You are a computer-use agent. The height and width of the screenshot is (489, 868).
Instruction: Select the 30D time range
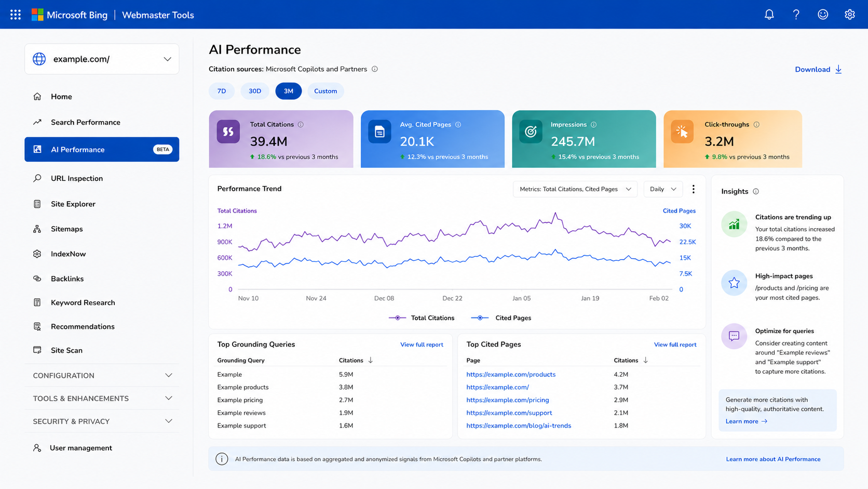click(255, 91)
